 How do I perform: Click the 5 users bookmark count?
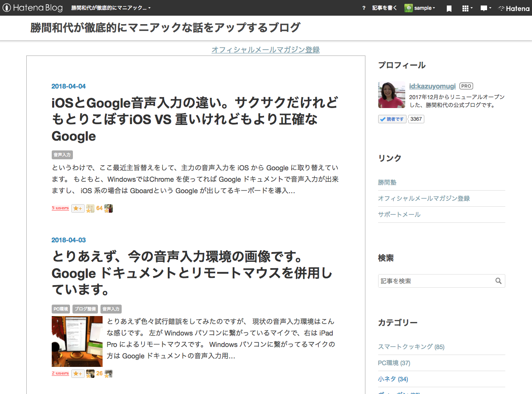(x=60, y=208)
